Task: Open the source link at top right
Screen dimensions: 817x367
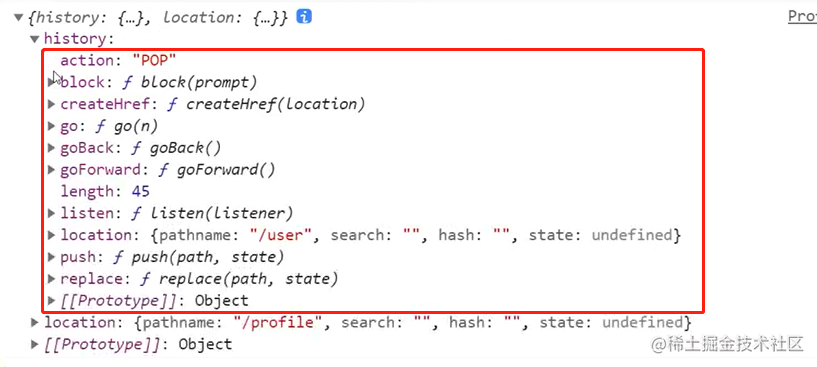Action: pos(802,17)
